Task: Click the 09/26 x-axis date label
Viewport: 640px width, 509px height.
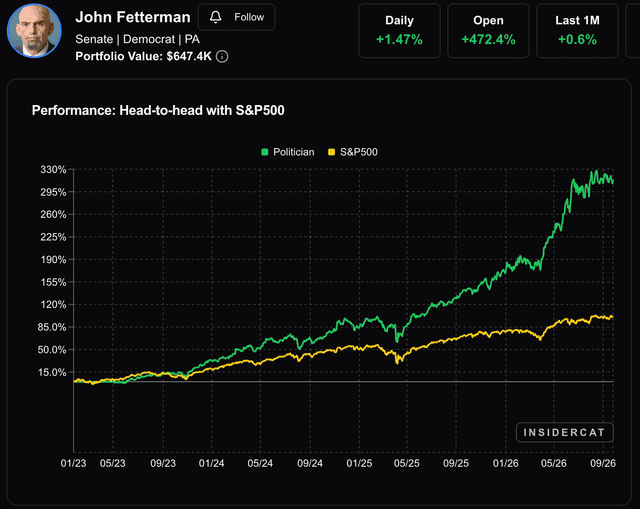Action: pyautogui.click(x=603, y=463)
